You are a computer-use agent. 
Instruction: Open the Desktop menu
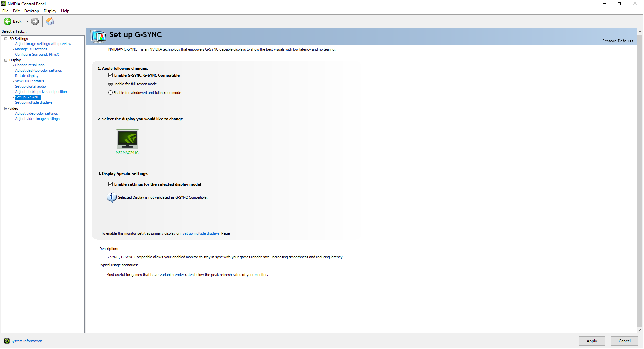(x=31, y=11)
